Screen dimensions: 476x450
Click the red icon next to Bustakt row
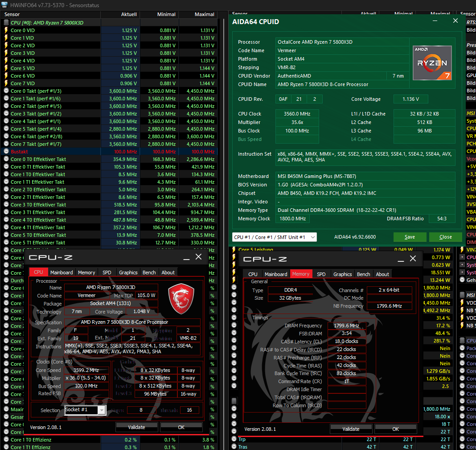(x=6, y=151)
